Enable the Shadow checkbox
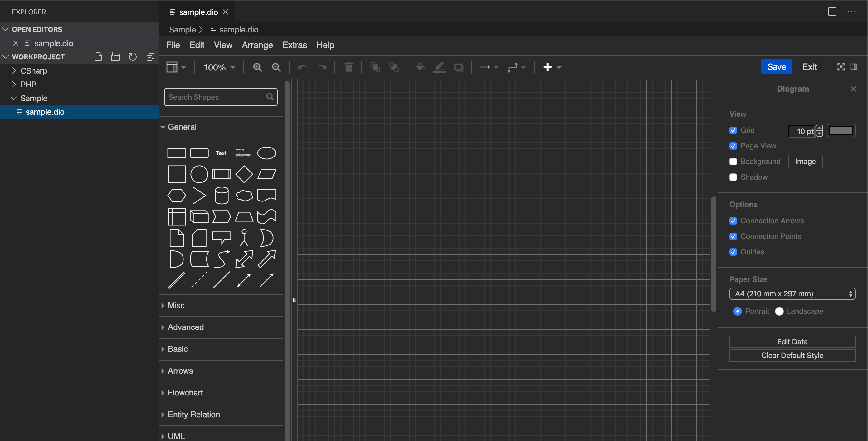 point(733,177)
